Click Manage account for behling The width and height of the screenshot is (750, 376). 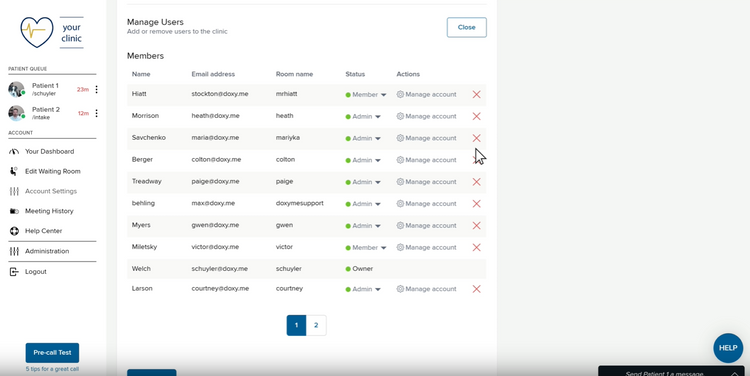coord(426,204)
